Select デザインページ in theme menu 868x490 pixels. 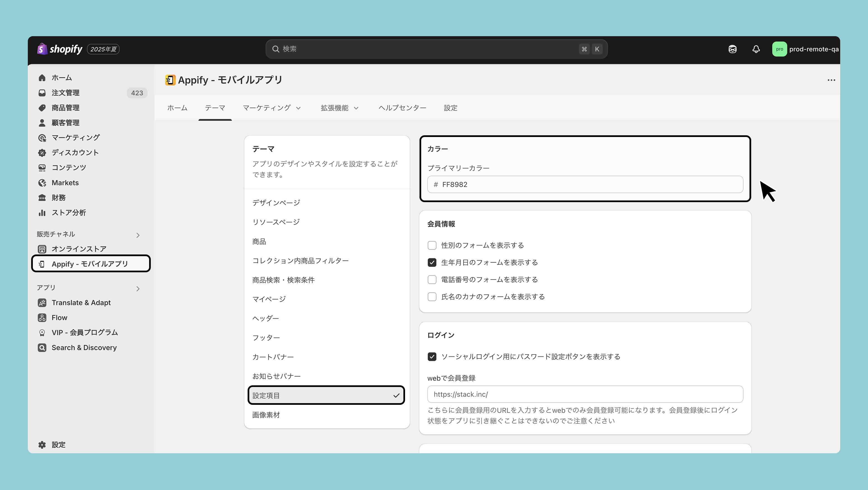pos(276,203)
